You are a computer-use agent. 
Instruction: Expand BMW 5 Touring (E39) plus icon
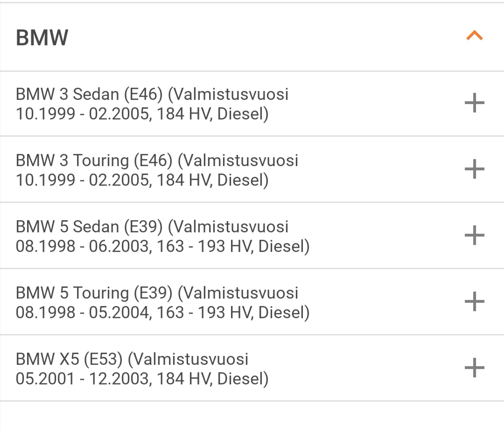click(475, 301)
